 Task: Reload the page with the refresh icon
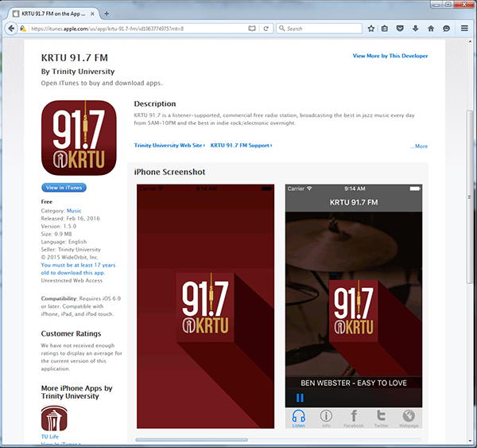click(x=266, y=29)
